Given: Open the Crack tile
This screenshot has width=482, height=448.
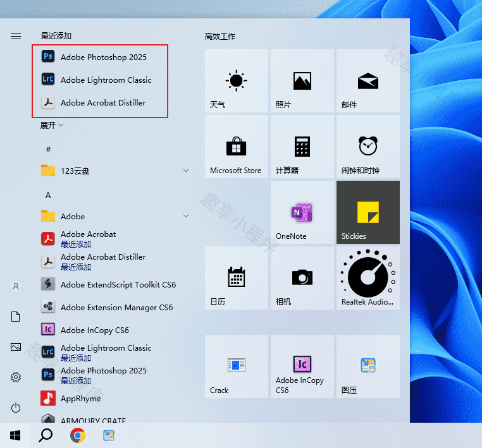Looking at the screenshot, I should click(x=237, y=366).
